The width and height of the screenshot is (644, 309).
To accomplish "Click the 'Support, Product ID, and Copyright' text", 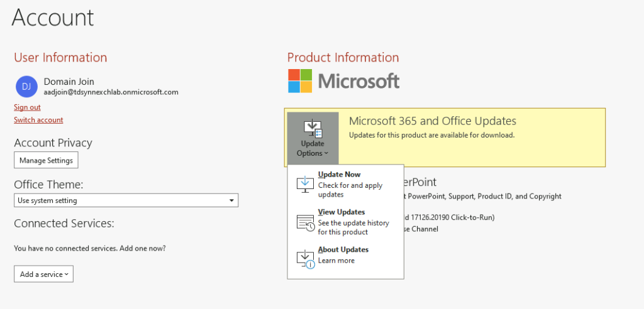I will [x=505, y=196].
